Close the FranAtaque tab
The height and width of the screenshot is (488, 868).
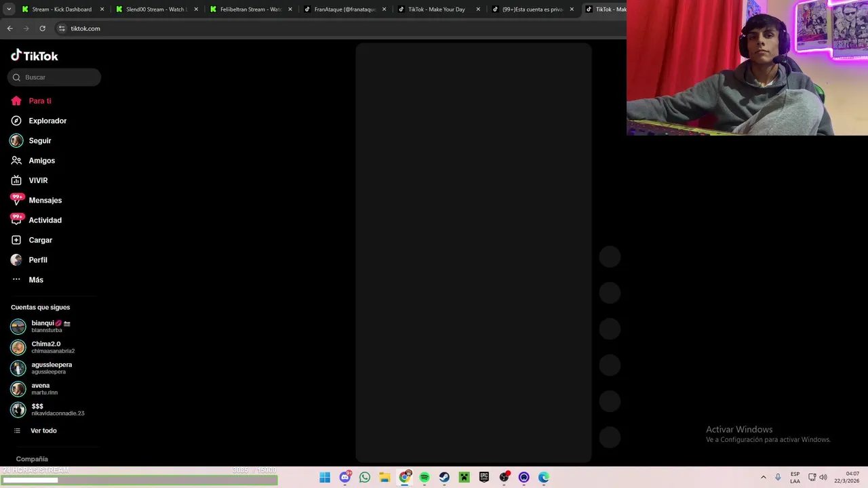point(384,9)
